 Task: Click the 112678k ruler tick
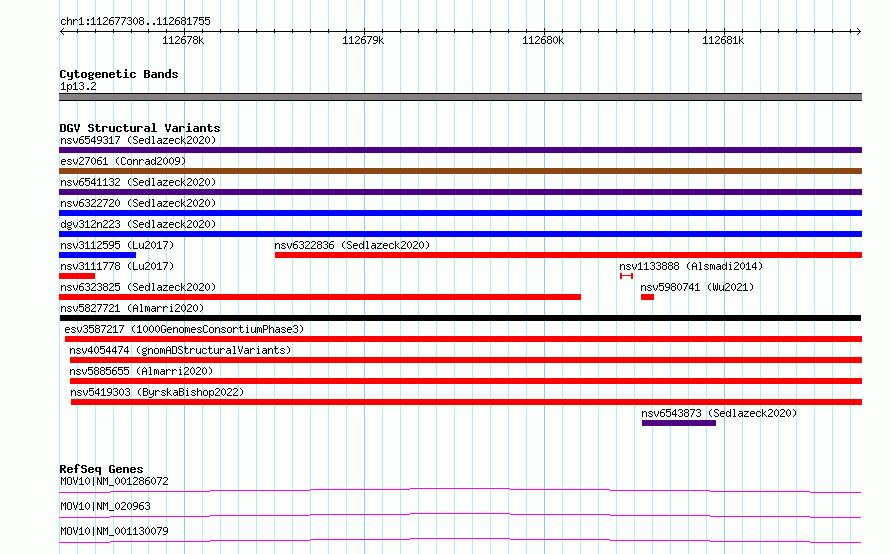183,40
